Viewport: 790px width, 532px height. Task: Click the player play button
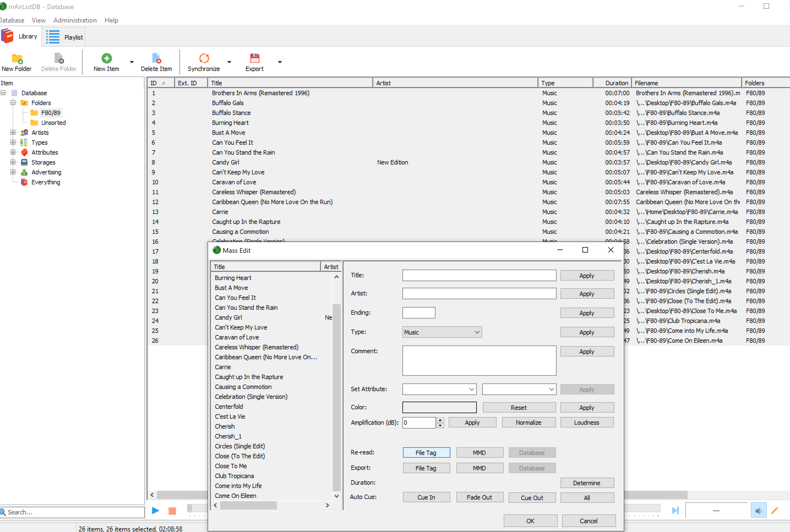[156, 510]
